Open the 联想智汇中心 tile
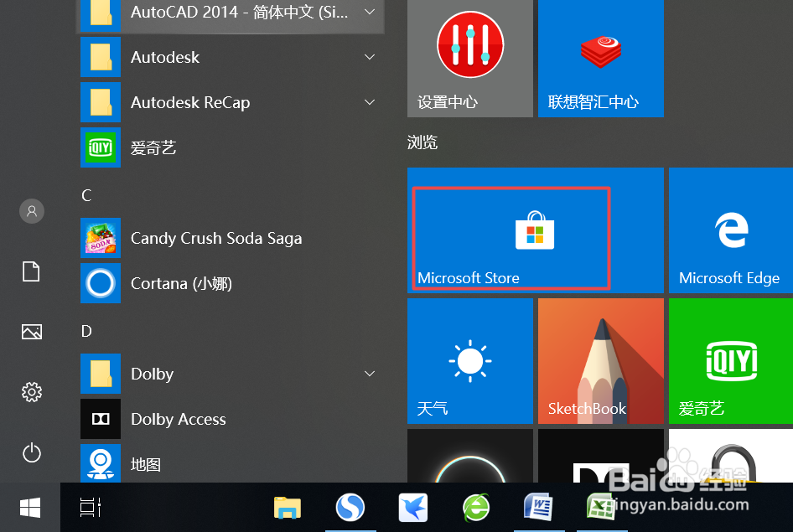 pyautogui.click(x=601, y=59)
